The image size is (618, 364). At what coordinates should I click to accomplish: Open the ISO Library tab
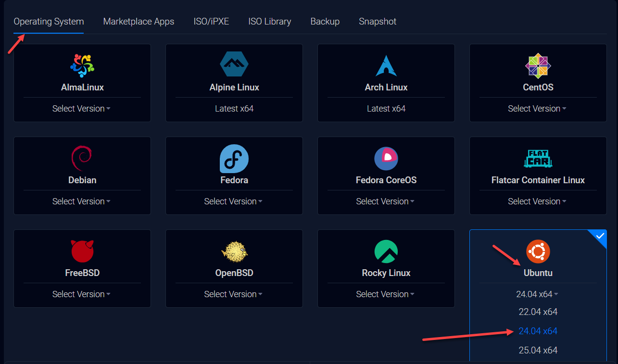(x=269, y=22)
